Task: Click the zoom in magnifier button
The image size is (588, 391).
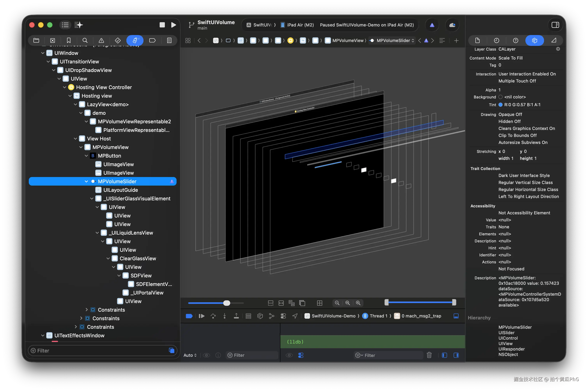Action: pos(358,303)
